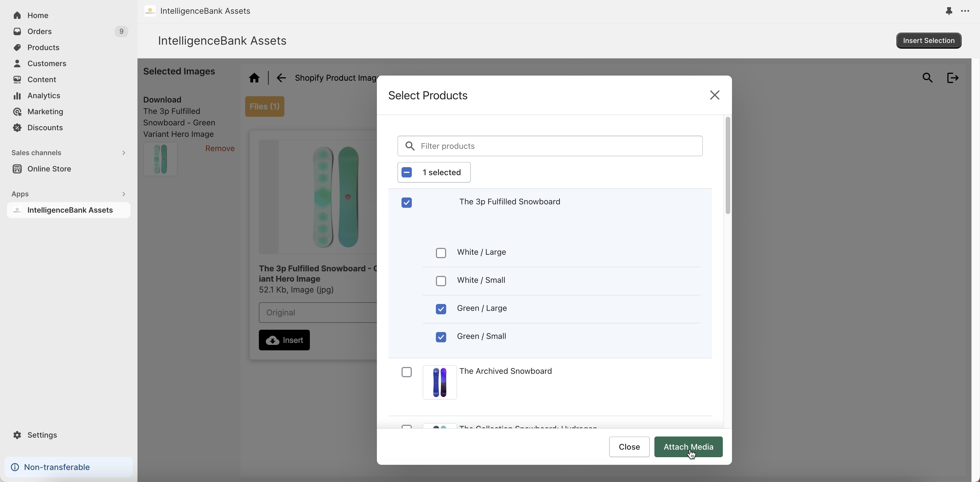Screen dimensions: 980x482
Task: Close the Select Products dialog with X
Action: 715,95
